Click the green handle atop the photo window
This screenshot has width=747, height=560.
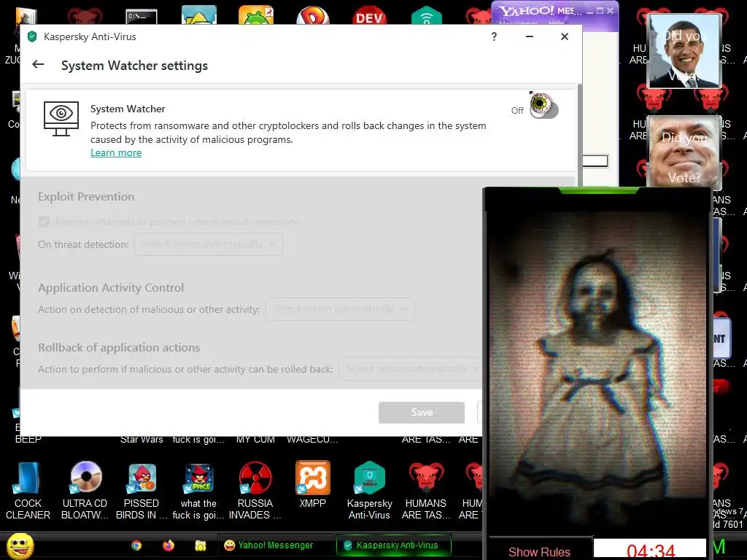(x=598, y=190)
